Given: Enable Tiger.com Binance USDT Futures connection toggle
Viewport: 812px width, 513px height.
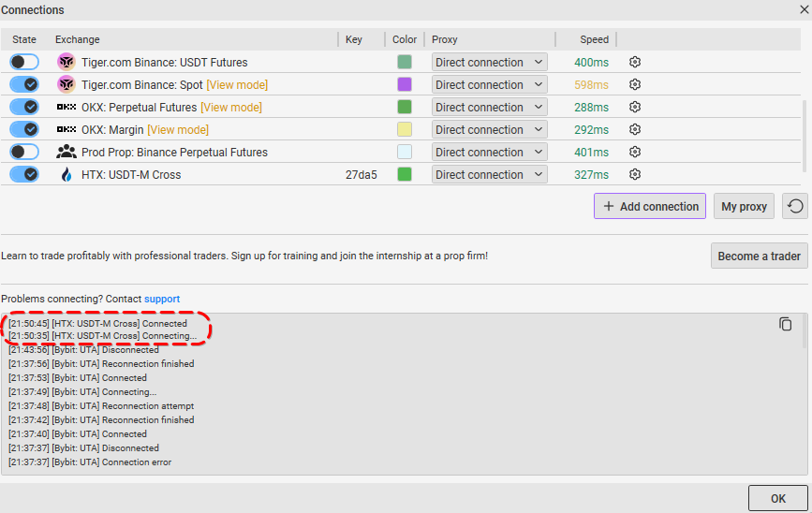Looking at the screenshot, I should [x=24, y=62].
